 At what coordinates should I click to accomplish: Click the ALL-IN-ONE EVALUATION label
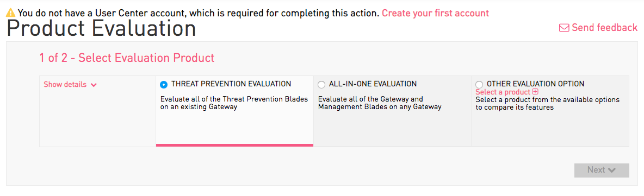tap(373, 84)
